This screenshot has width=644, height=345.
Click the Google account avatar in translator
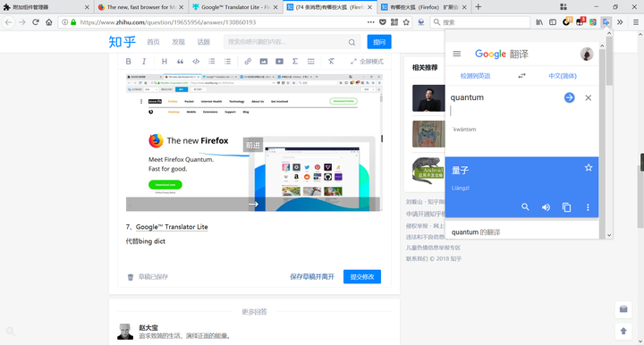click(587, 54)
